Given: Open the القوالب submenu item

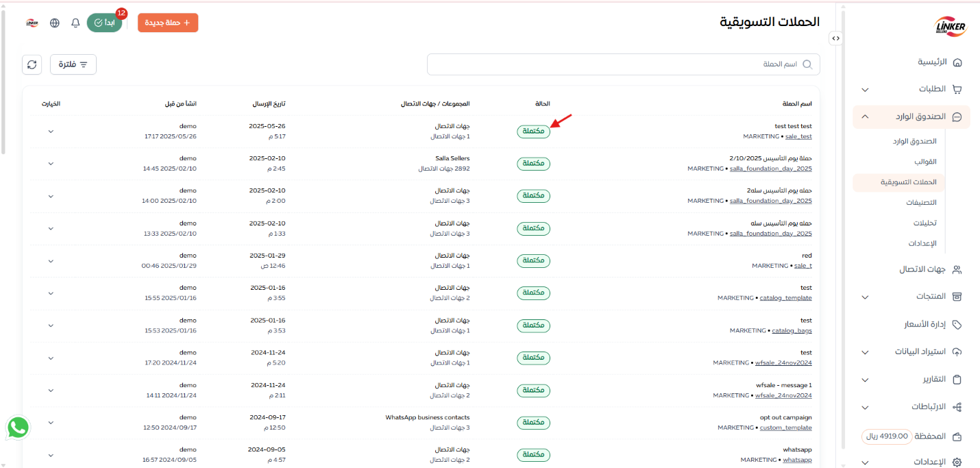Looking at the screenshot, I should coord(925,162).
